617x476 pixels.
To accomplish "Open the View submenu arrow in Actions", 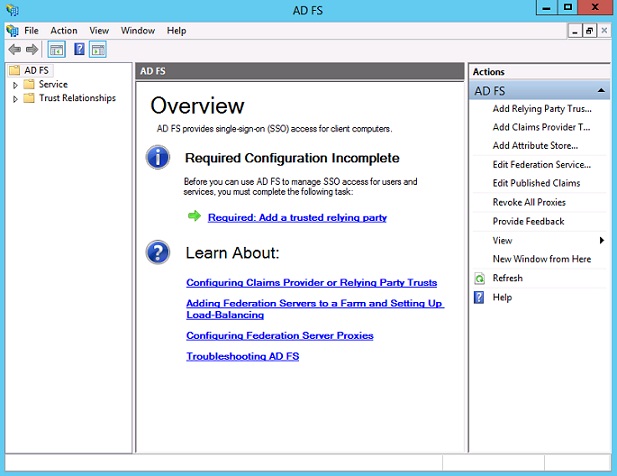I will [x=602, y=240].
